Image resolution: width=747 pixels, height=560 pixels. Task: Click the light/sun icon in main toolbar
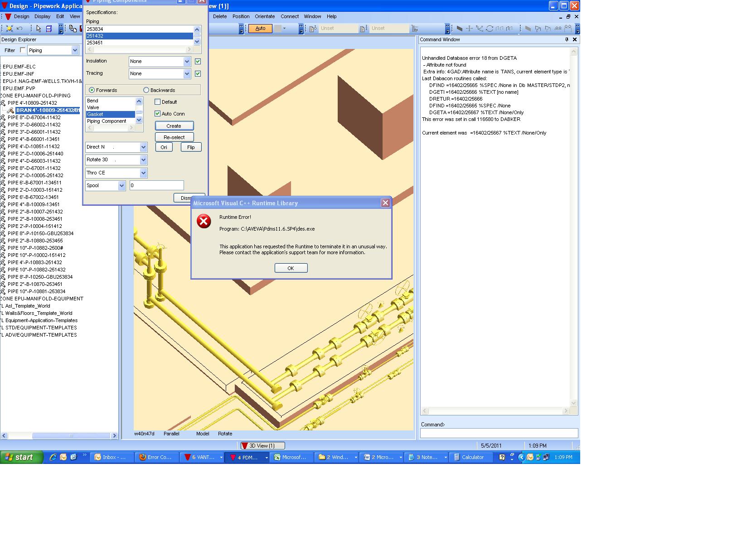pos(10,29)
